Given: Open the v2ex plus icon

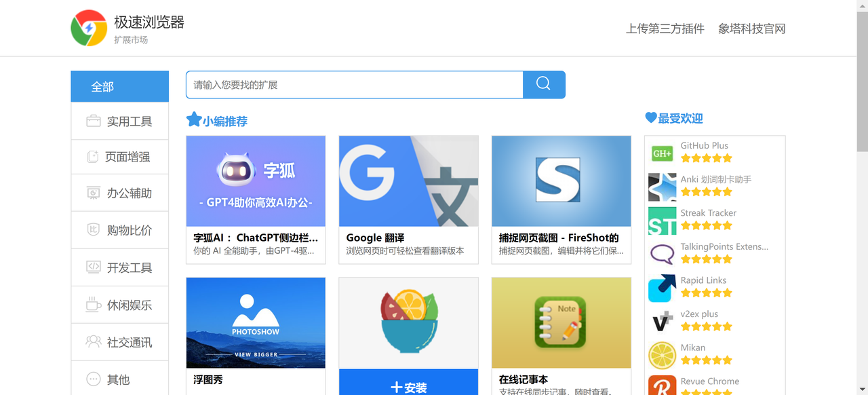Looking at the screenshot, I should [662, 322].
